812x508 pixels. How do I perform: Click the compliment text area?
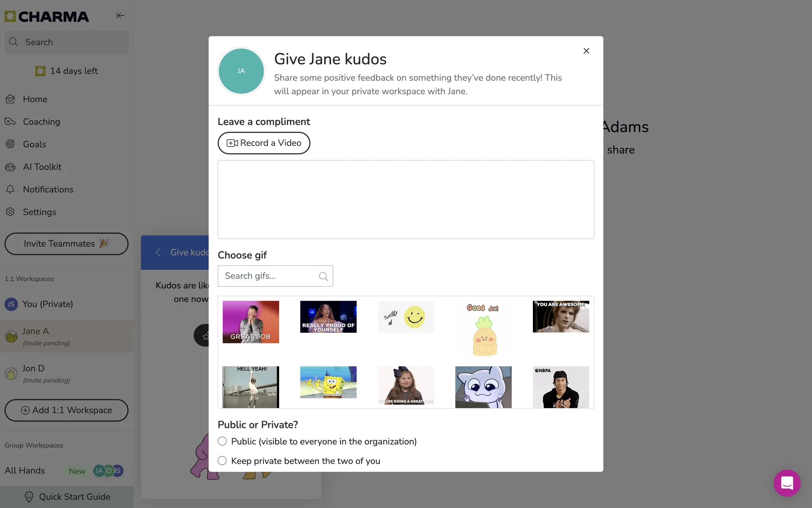[406, 199]
